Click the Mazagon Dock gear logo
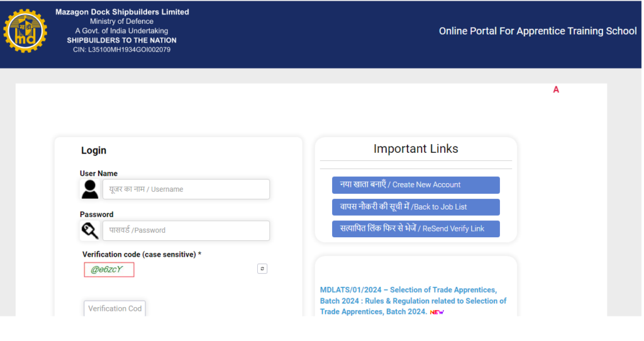This screenshot has width=644, height=341. (25, 31)
